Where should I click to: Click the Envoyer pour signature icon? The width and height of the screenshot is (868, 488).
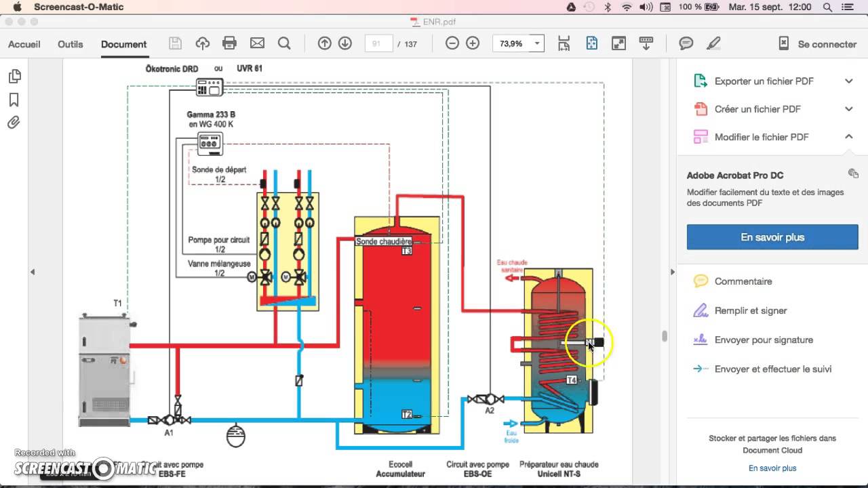701,340
